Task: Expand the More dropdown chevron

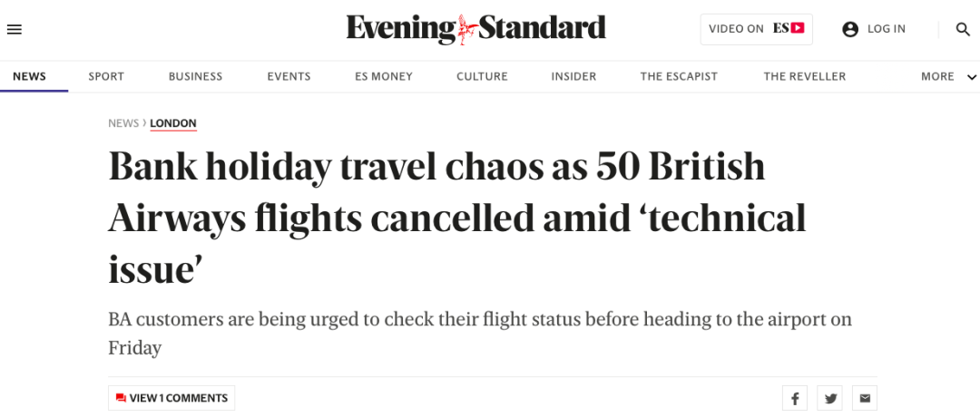Action: tap(971, 77)
